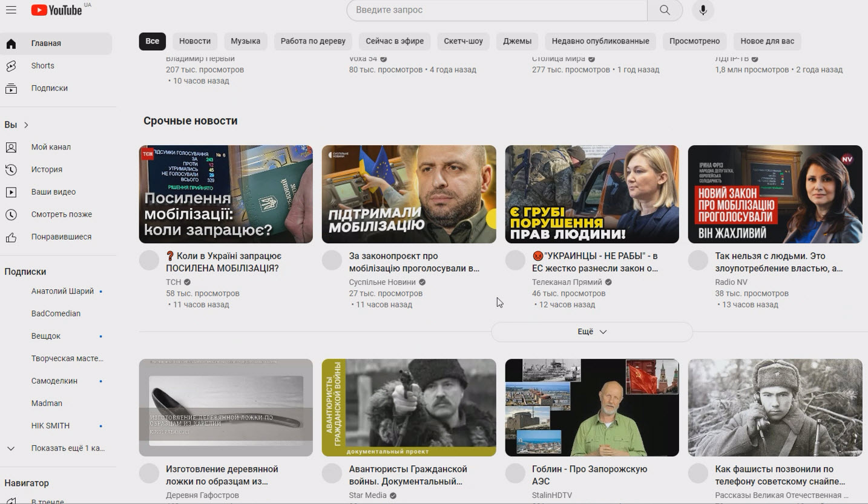
Task: Open Посилення мобілізації video thumbnail
Action: 226,194
